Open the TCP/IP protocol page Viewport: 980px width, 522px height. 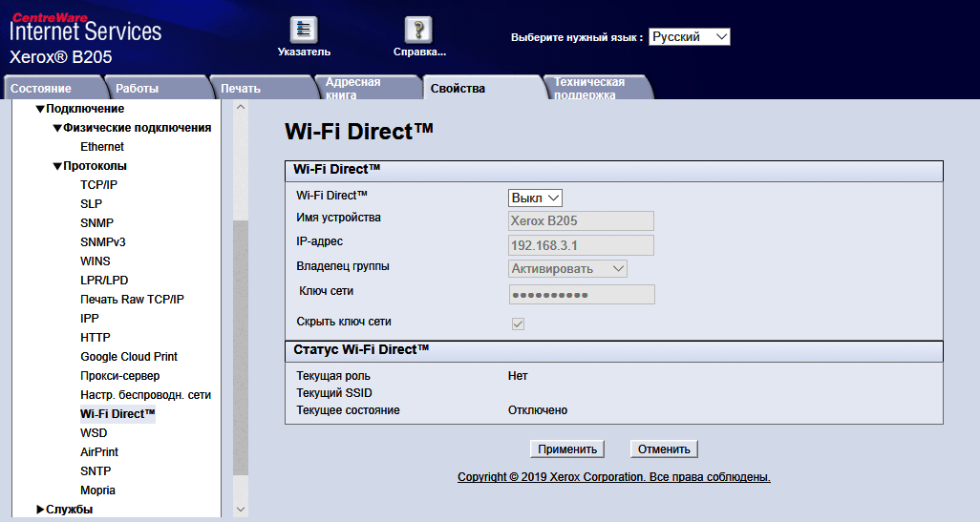[98, 185]
